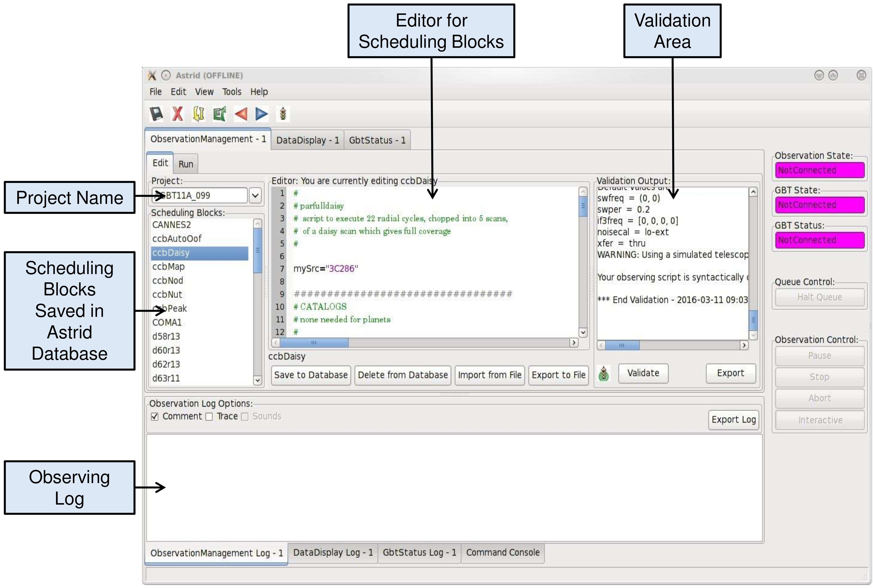The height and width of the screenshot is (588, 873).
Task: Click Save to Database button
Action: [x=311, y=375]
